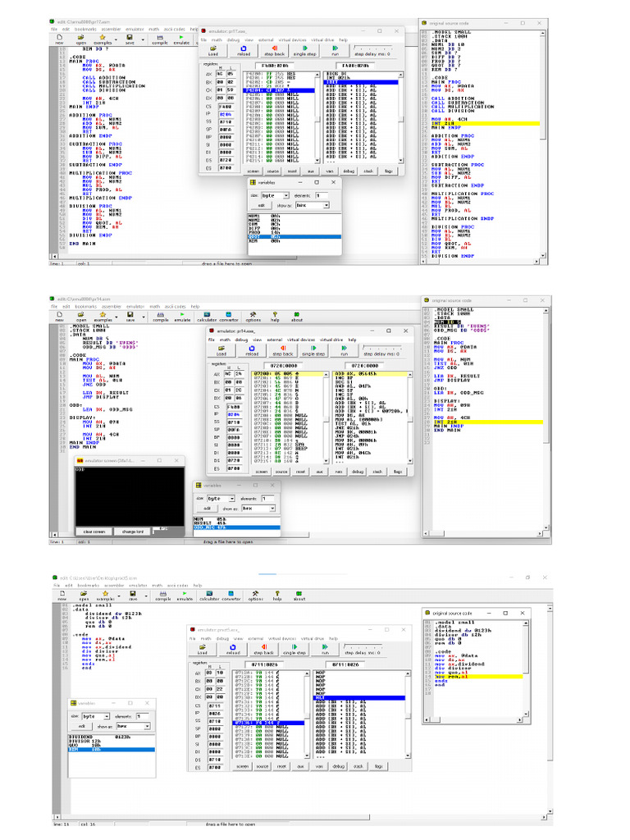This screenshot has height=840, width=630.
Task: Open size dropdown in pr17 variables window
Action: click(286, 195)
